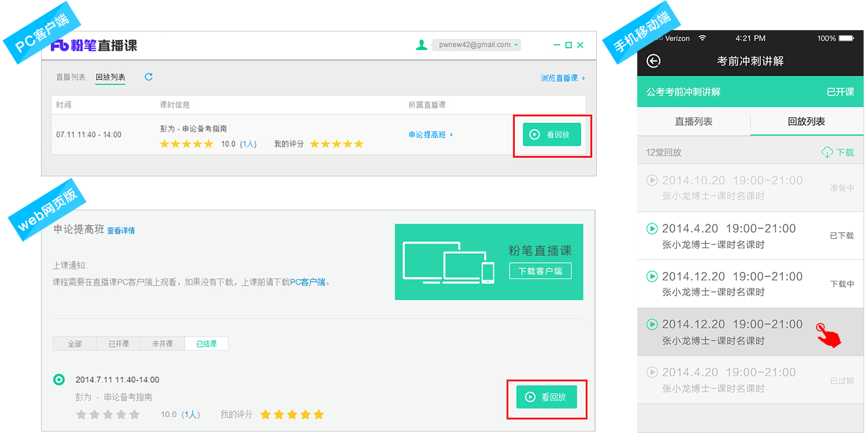Tap 直播列表 tab in mobile app

pyautogui.click(x=694, y=121)
